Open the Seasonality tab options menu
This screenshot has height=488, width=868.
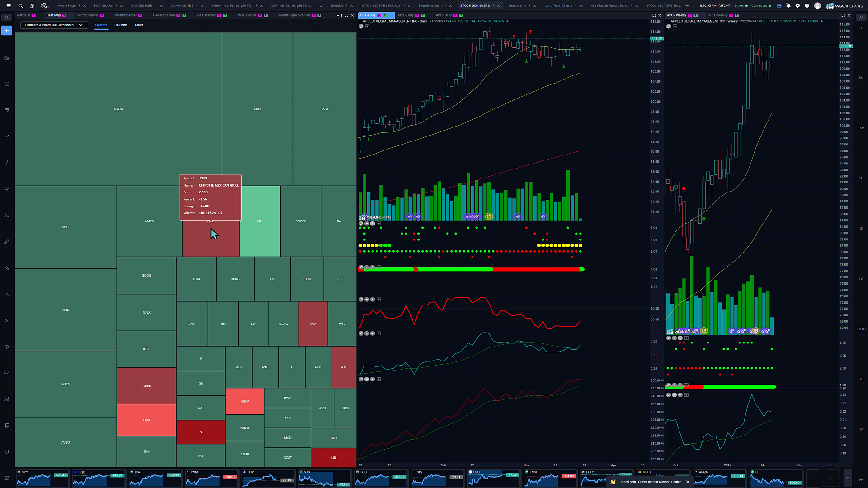529,6
